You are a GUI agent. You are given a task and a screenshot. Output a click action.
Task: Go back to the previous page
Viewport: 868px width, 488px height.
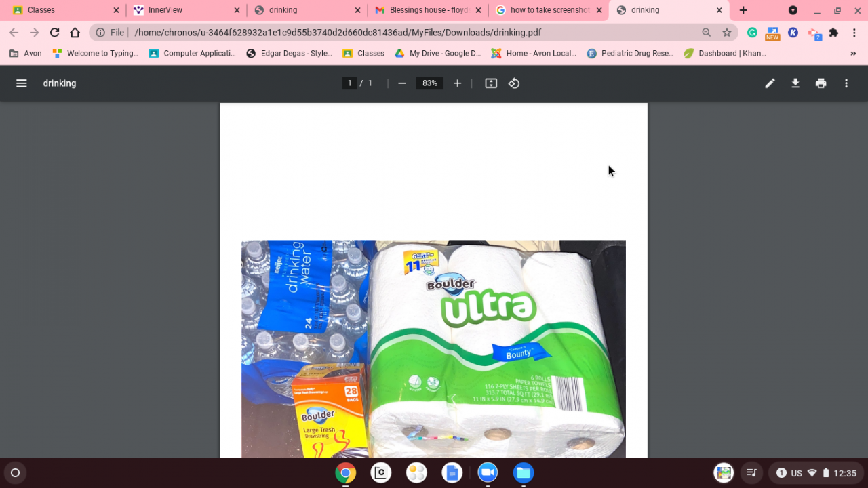pos(14,33)
